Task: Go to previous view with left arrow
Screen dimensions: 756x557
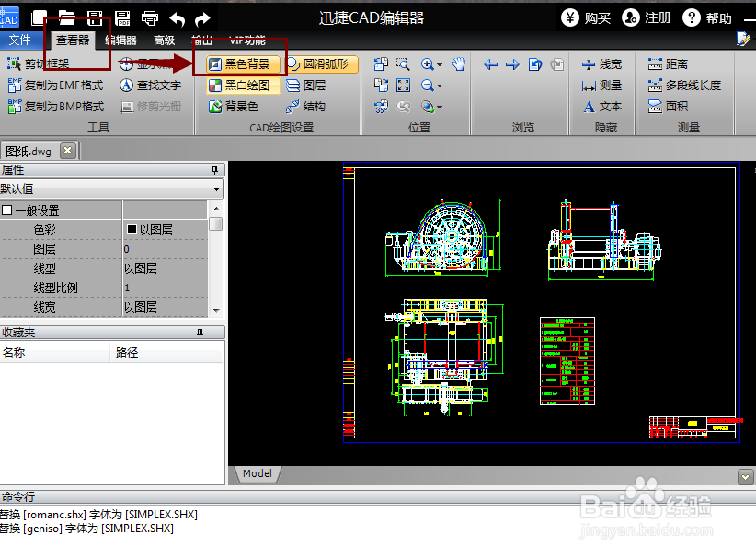Action: pyautogui.click(x=490, y=64)
